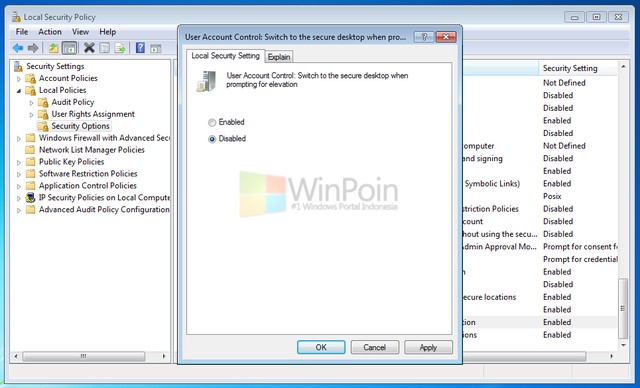This screenshot has width=640, height=388.
Task: Click the Show/Hide Action Pane toolbar icon
Action: click(x=156, y=49)
